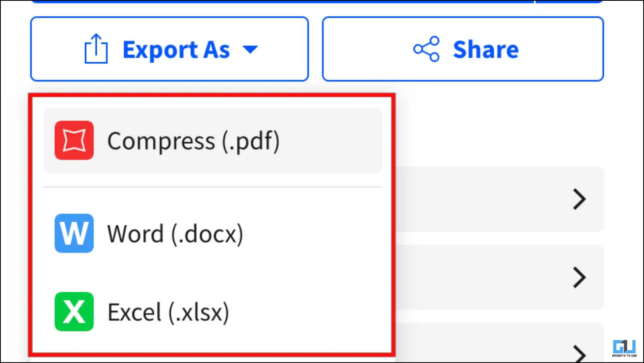Screen dimensions: 644x363
Task: Expand the first gray row chevron
Action: [x=579, y=199]
